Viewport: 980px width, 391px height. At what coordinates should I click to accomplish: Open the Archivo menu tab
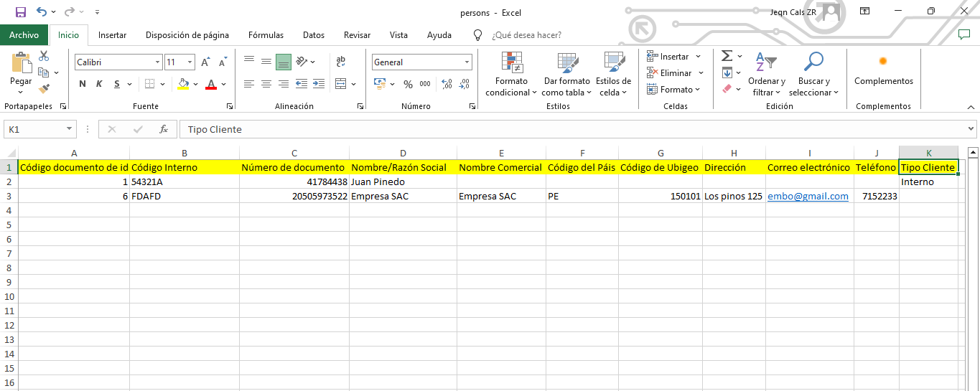[x=24, y=35]
